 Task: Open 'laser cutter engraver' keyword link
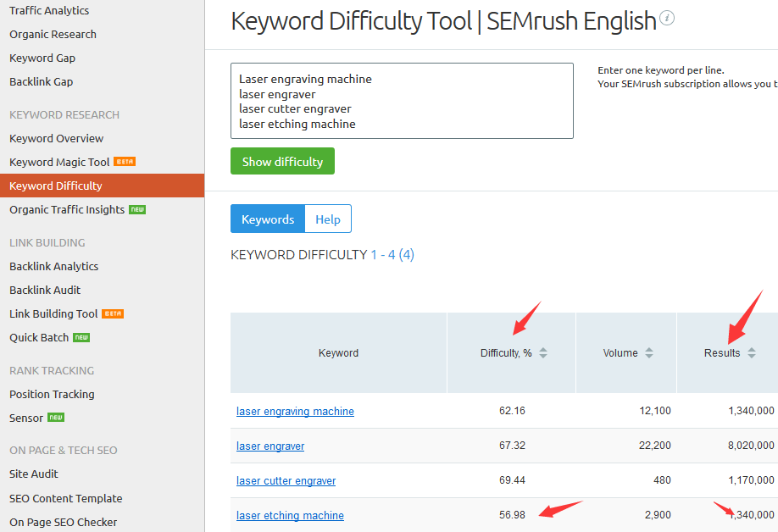point(286,480)
